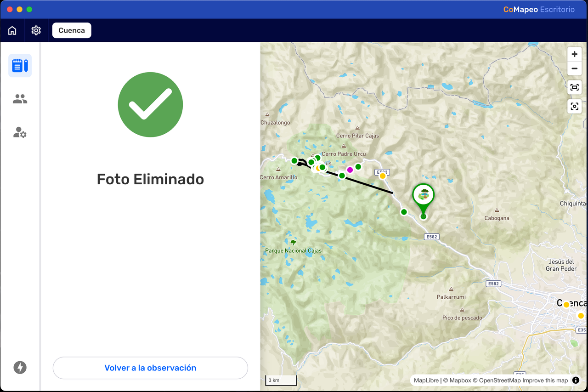Open the team members sidebar icon
Viewport: 588px width, 392px height.
pyautogui.click(x=20, y=99)
